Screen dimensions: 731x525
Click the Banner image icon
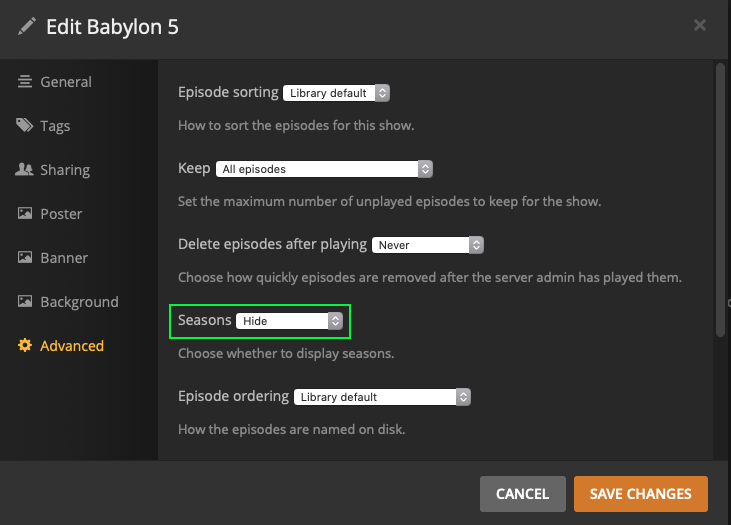25,257
